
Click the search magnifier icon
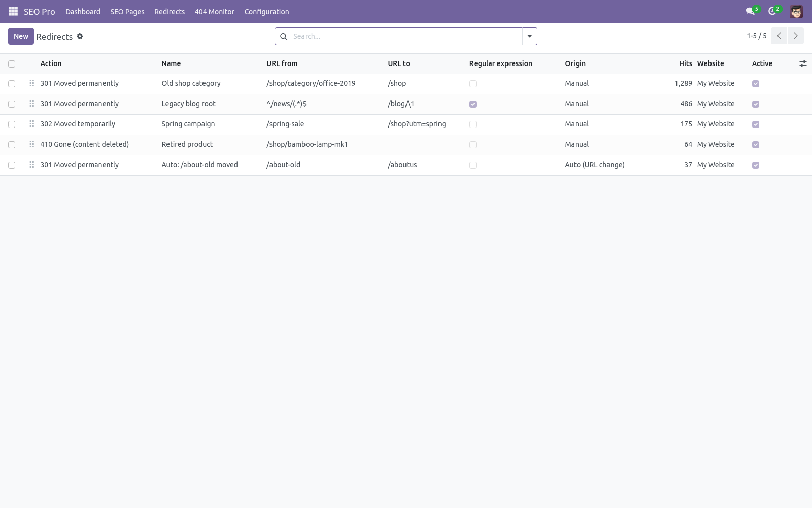coord(284,36)
